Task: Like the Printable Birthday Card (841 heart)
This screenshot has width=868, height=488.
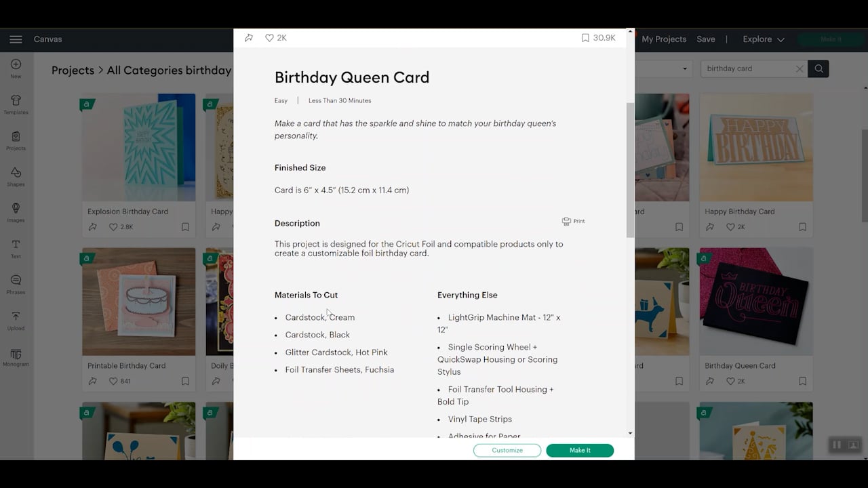Action: point(113,382)
